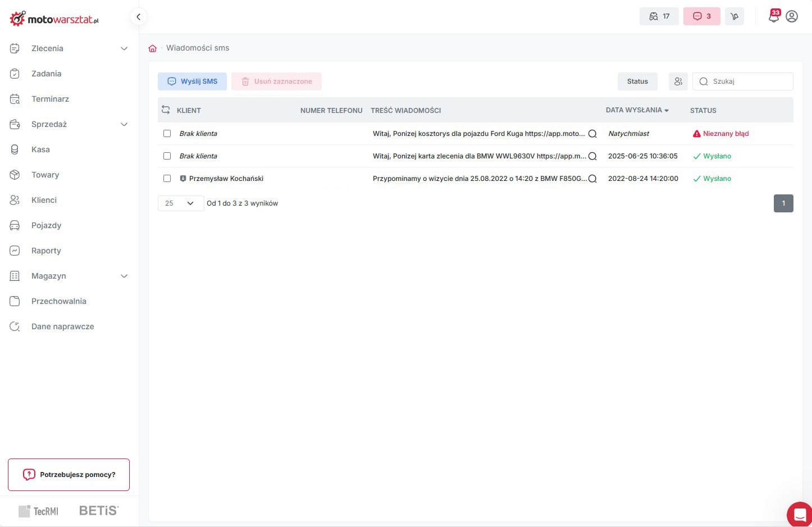
Task: Open the 25 results per page dropdown
Action: pyautogui.click(x=180, y=203)
